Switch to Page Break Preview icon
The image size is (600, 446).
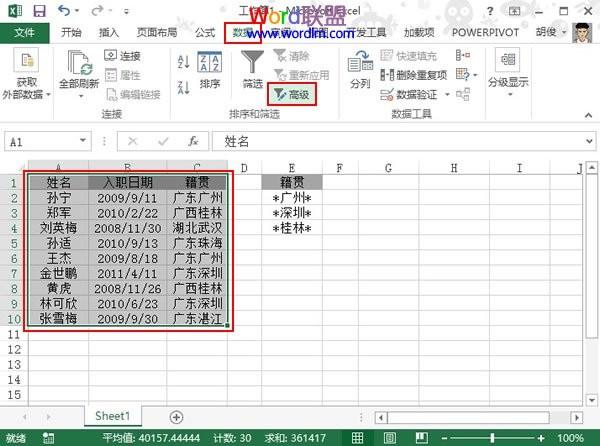[x=421, y=438]
